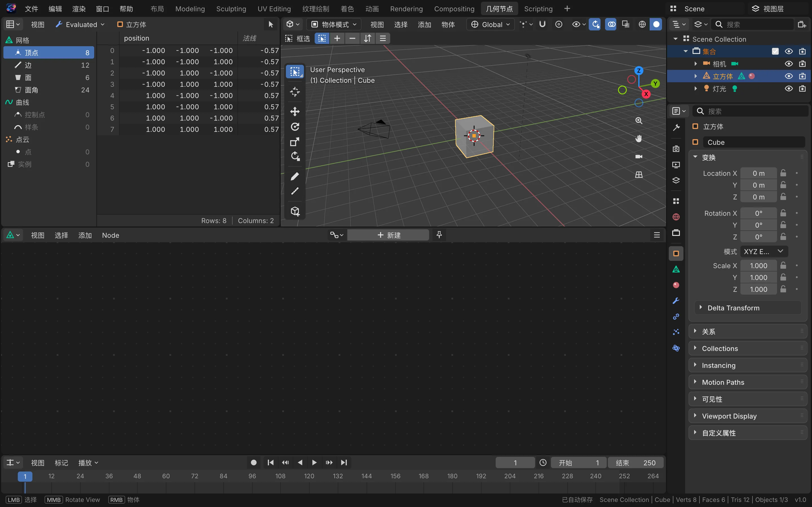The height and width of the screenshot is (507, 812).
Task: Hide the 立方体 object in outliner
Action: [789, 76]
